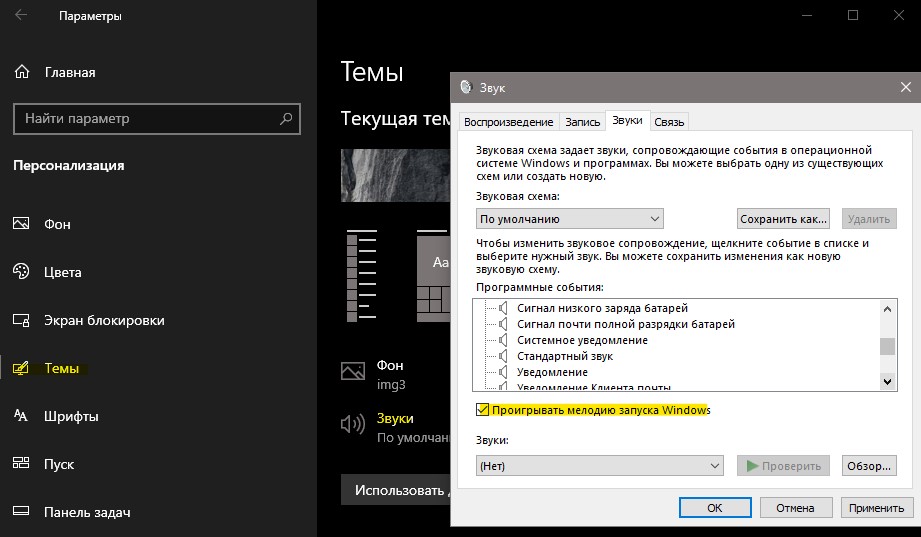Screen dimensions: 921x537
Task: Select Темы icon in sidebar
Action: pyautogui.click(x=21, y=368)
